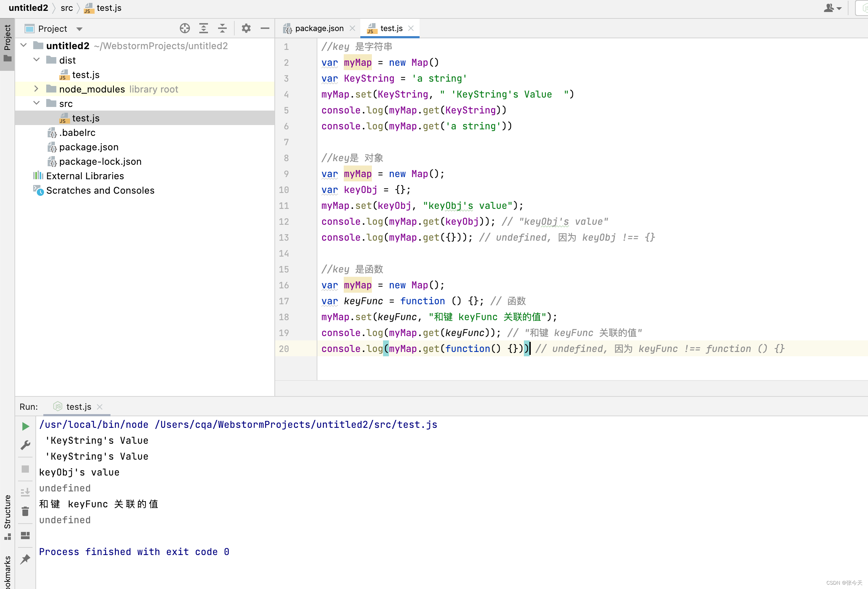The image size is (868, 589).
Task: Open the user account dropdown at top right
Action: (x=833, y=8)
